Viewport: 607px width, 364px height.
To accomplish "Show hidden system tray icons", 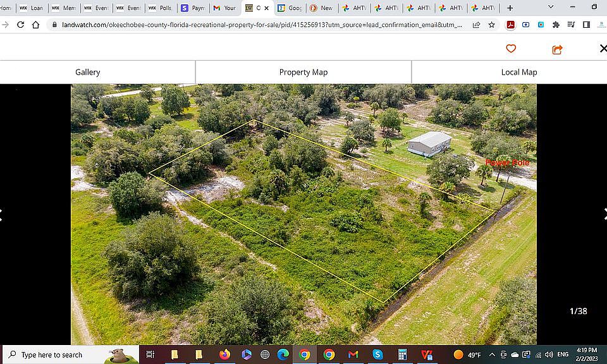I will click(x=492, y=355).
